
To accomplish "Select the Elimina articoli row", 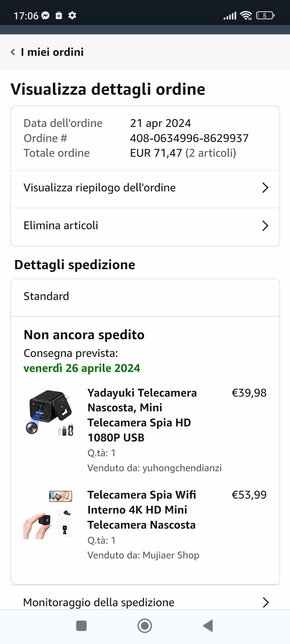I will point(61,225).
